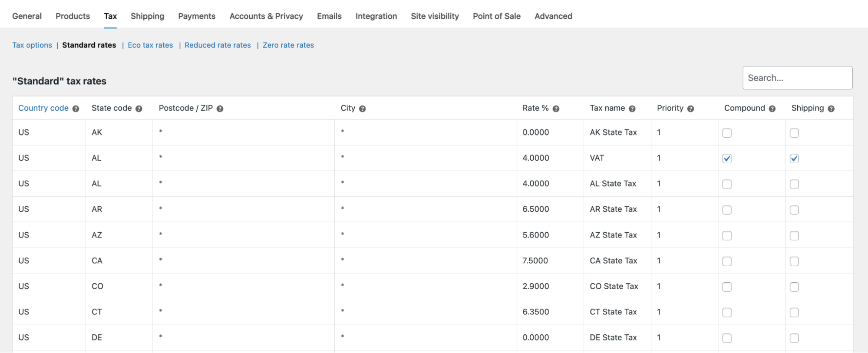Image resolution: width=868 pixels, height=353 pixels.
Task: Edit the VAT tax name cell
Action: (x=617, y=158)
